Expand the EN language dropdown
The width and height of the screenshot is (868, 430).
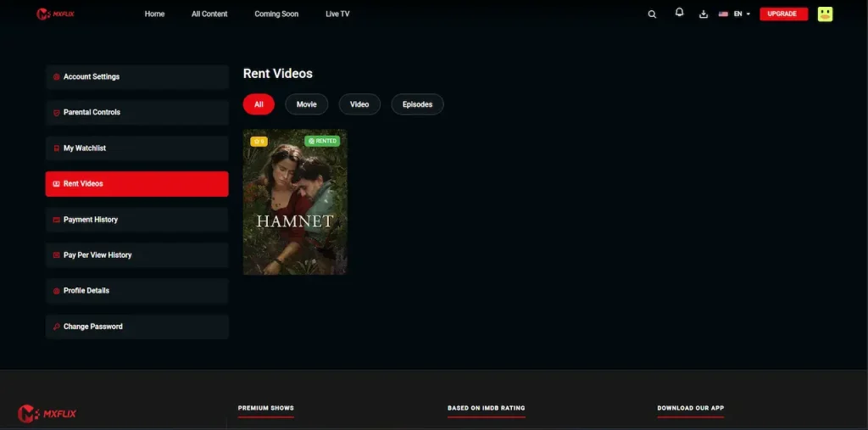click(x=742, y=14)
